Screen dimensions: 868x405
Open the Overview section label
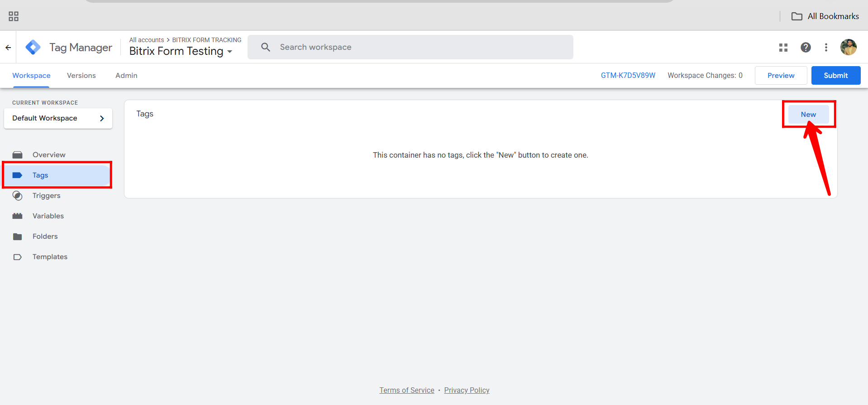point(49,155)
